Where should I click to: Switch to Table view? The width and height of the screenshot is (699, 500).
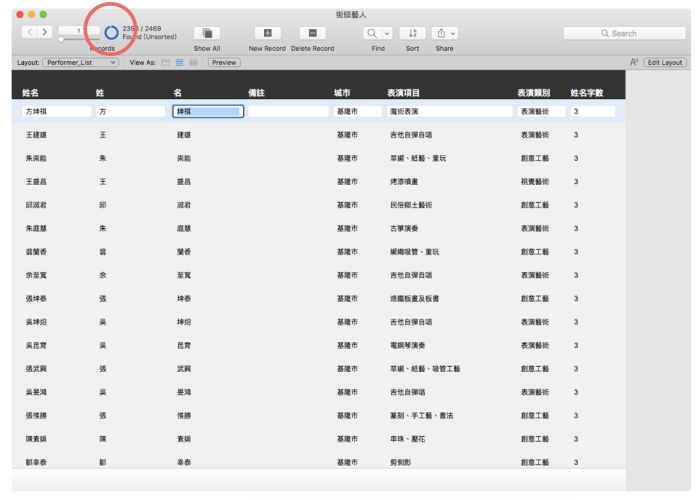[193, 62]
